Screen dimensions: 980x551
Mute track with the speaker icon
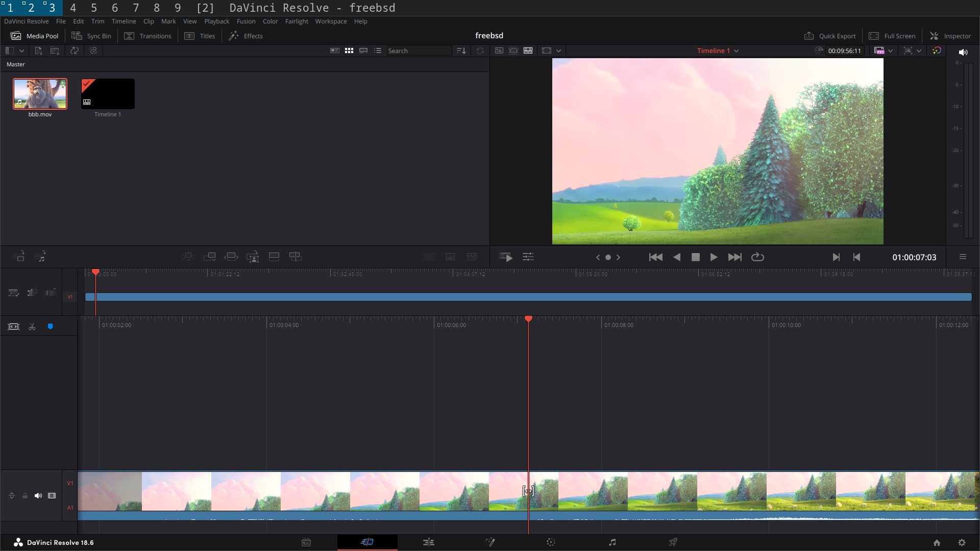pos(38,496)
